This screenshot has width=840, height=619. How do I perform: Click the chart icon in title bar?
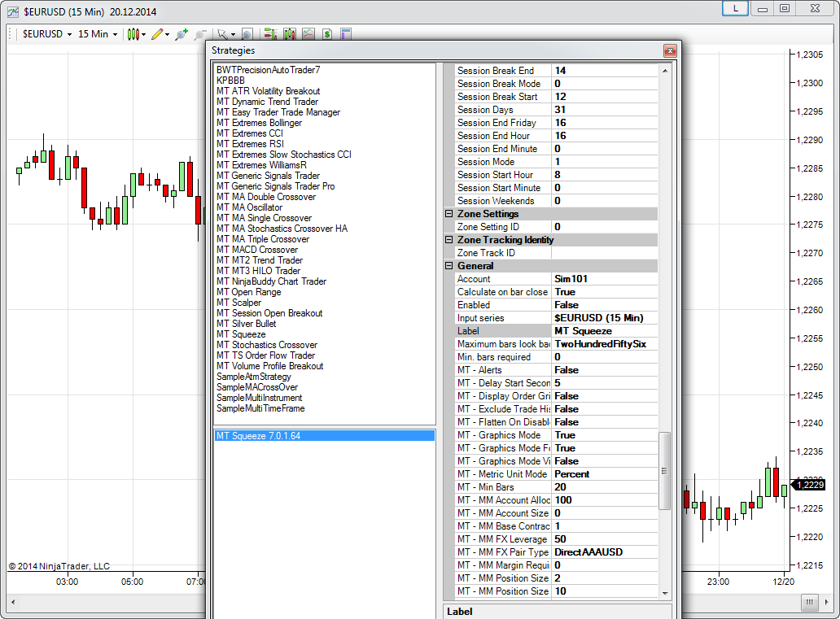[13, 11]
